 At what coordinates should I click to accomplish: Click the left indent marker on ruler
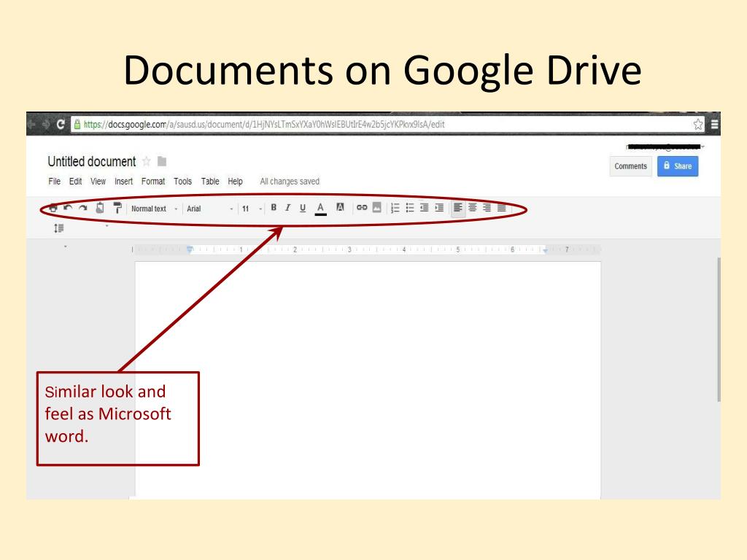point(190,249)
